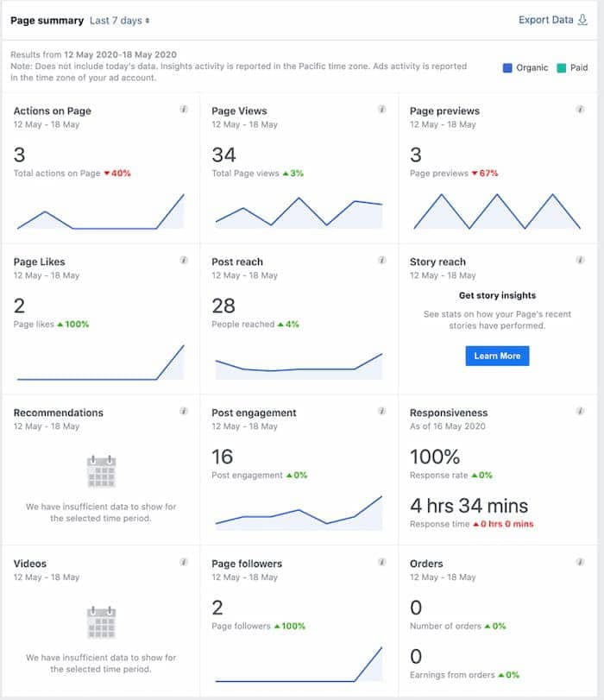Open info icon on Page Views card
Screen dimensions: 604x700
tap(381, 109)
